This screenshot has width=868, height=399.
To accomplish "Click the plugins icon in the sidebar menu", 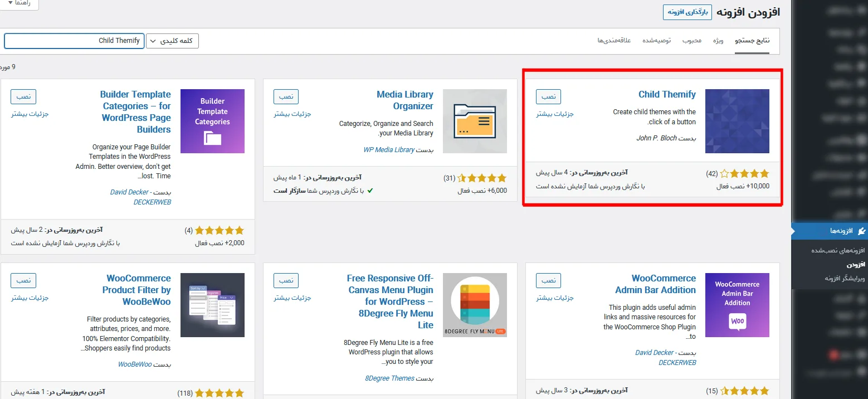I will coord(862,231).
